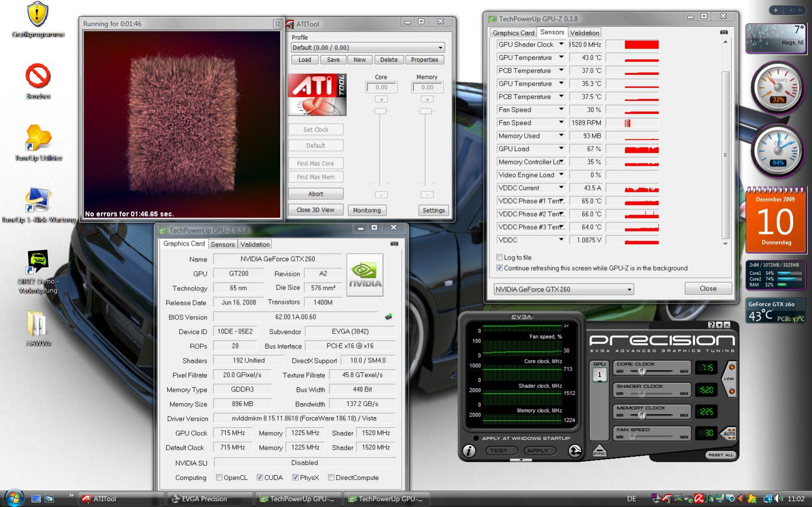This screenshot has height=507, width=812.
Task: Click the network connection tray icon
Action: [768, 498]
